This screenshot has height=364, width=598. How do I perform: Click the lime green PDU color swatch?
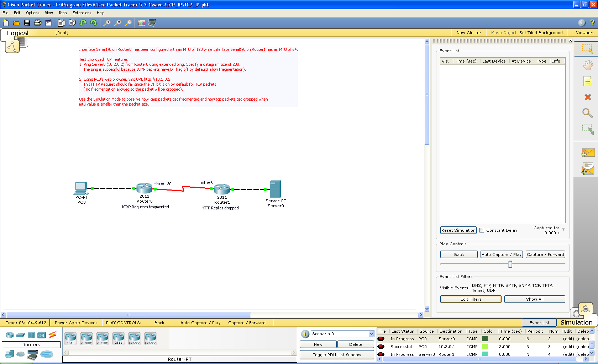pyautogui.click(x=485, y=347)
